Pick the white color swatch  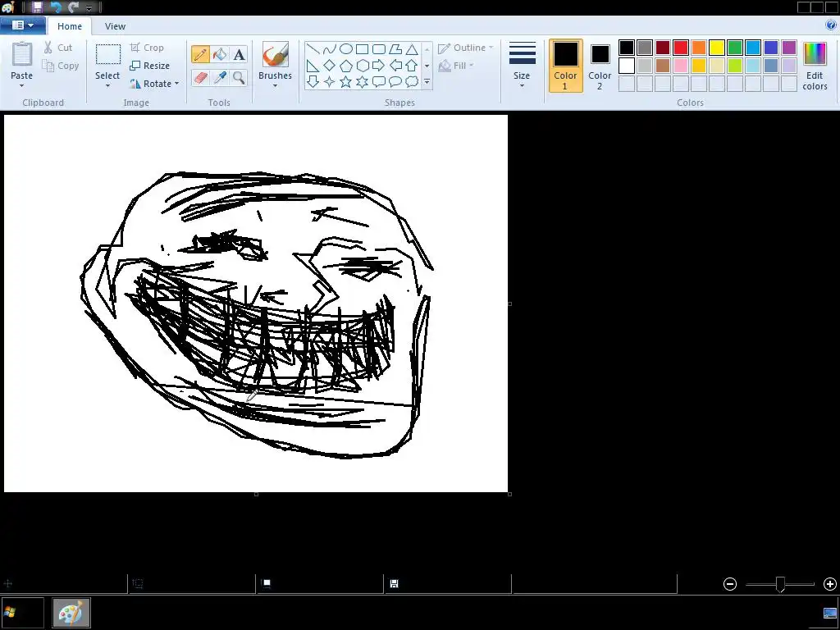[627, 66]
